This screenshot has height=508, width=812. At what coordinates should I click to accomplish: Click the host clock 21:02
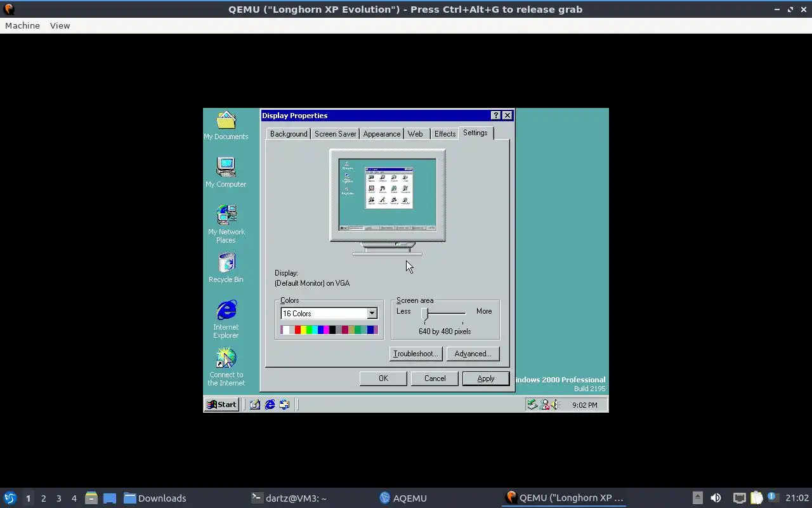[797, 498]
